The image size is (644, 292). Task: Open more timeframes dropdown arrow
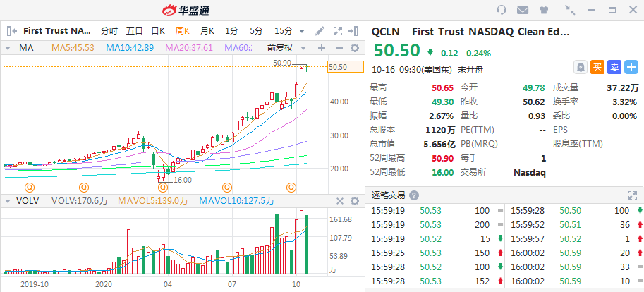(x=302, y=31)
